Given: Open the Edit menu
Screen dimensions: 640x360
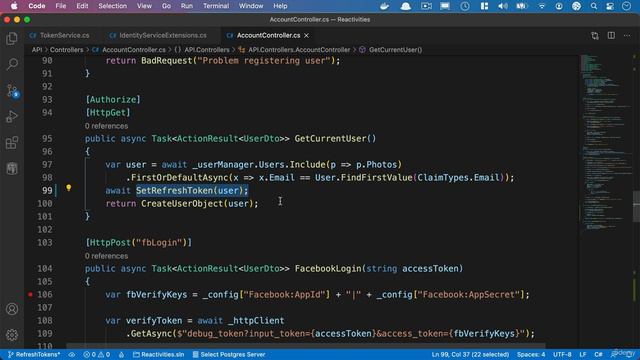Looking at the screenshot, I should (82, 6).
